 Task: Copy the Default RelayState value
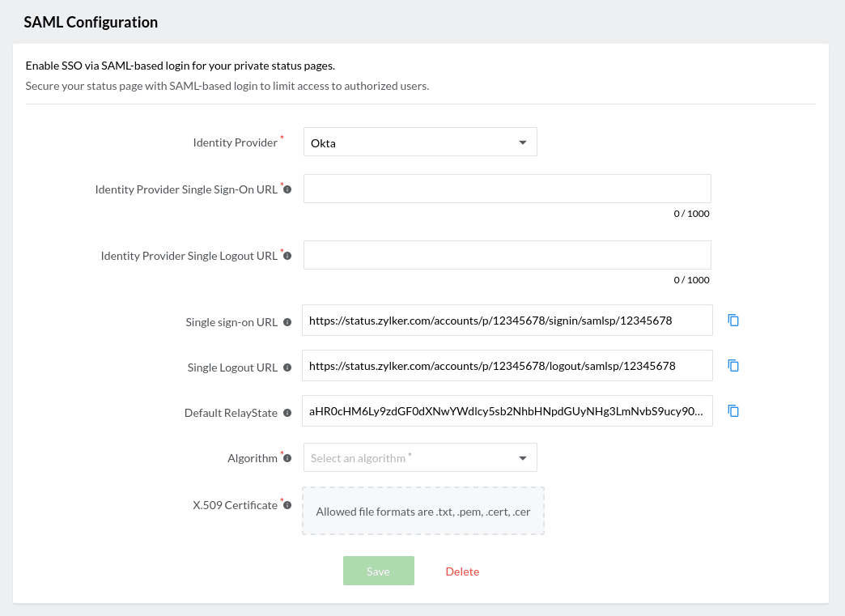pyautogui.click(x=733, y=410)
